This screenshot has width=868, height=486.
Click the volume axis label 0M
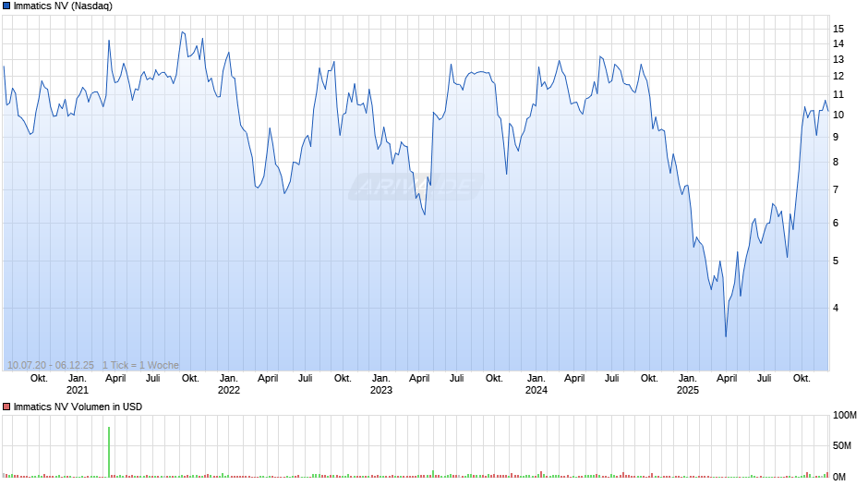click(839, 477)
